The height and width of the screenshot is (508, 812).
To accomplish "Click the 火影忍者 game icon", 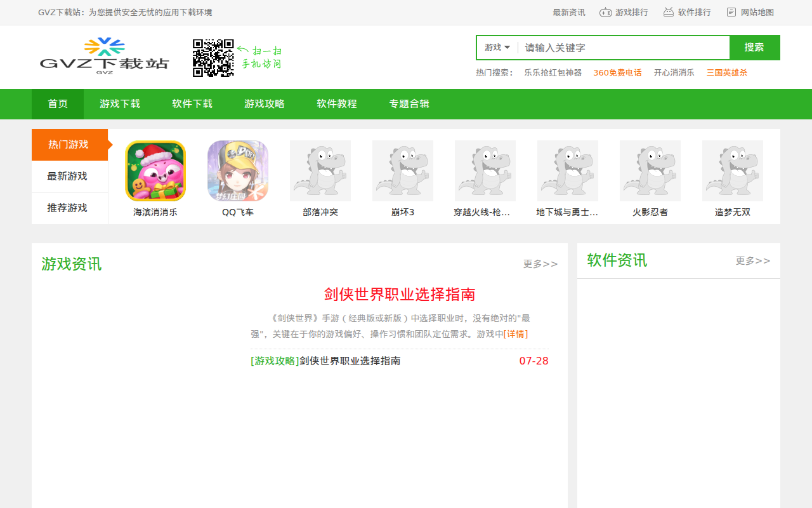I will [x=650, y=171].
